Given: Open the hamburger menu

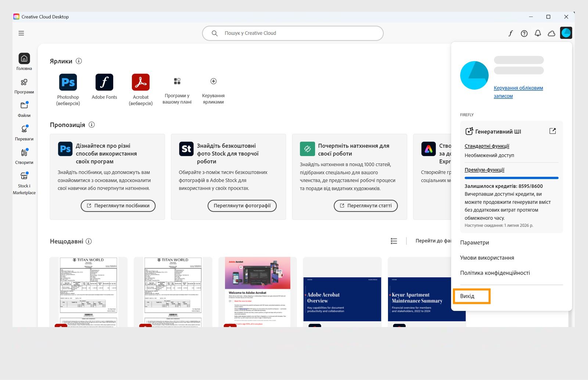Looking at the screenshot, I should (21, 33).
